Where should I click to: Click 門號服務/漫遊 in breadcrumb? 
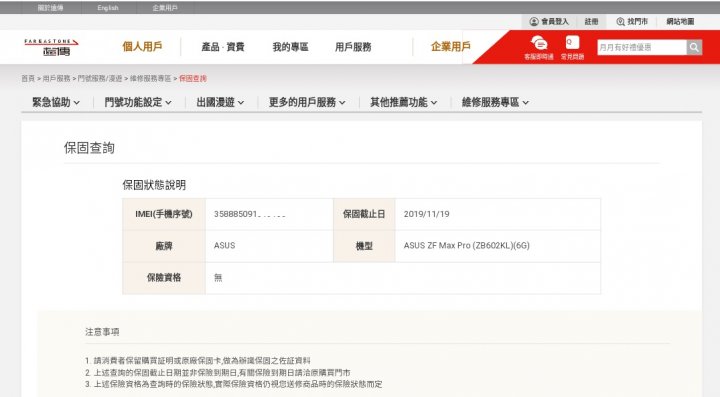click(x=100, y=78)
